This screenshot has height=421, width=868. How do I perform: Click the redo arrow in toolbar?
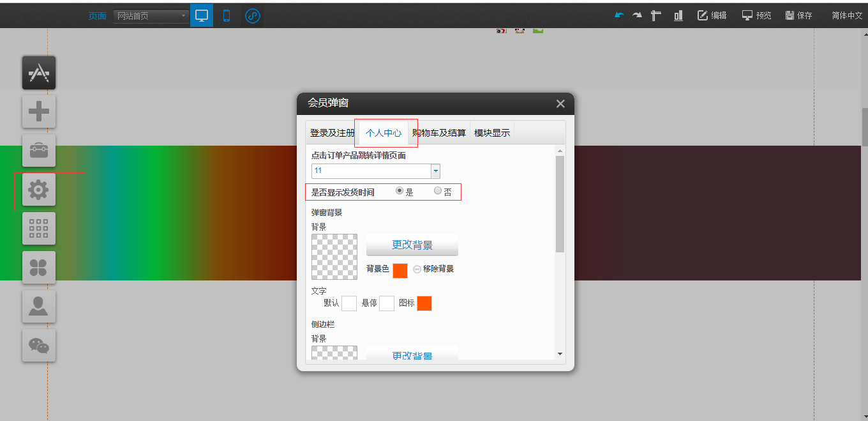637,15
